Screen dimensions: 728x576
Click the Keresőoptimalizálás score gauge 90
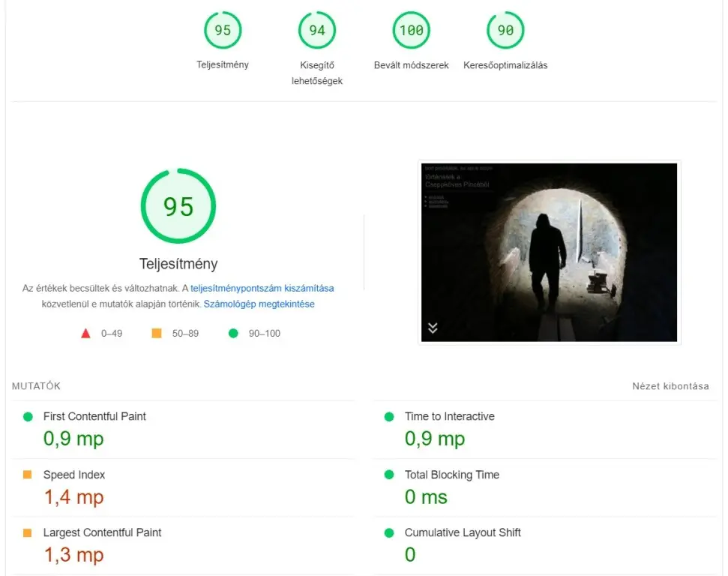click(505, 31)
